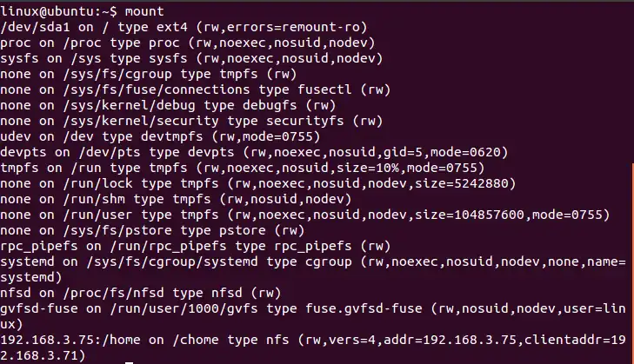Click the 'mount' command in the prompt
The image size is (634, 364).
pos(145,10)
